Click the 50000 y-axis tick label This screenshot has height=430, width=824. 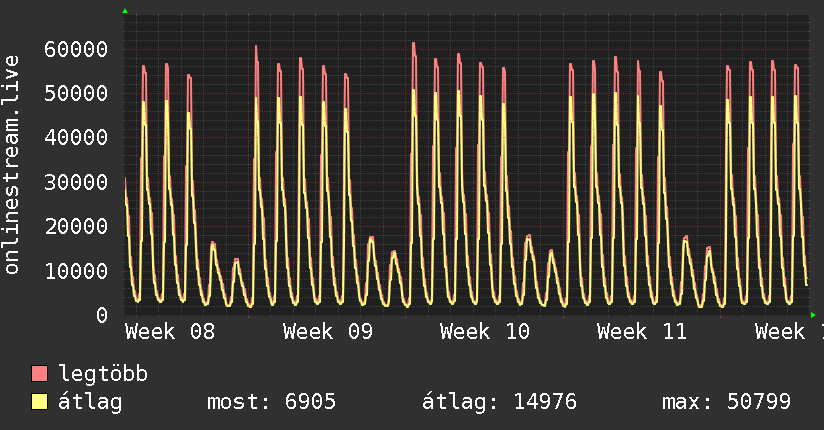pyautogui.click(x=76, y=94)
